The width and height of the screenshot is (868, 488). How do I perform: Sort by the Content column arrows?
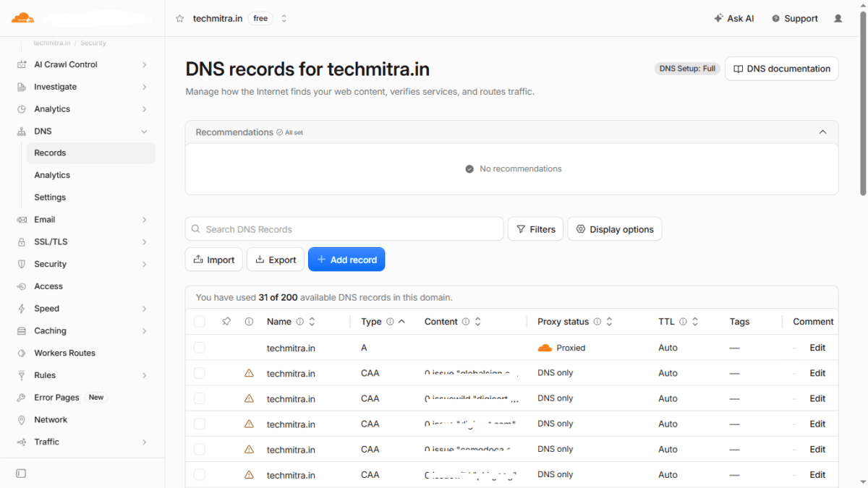477,322
